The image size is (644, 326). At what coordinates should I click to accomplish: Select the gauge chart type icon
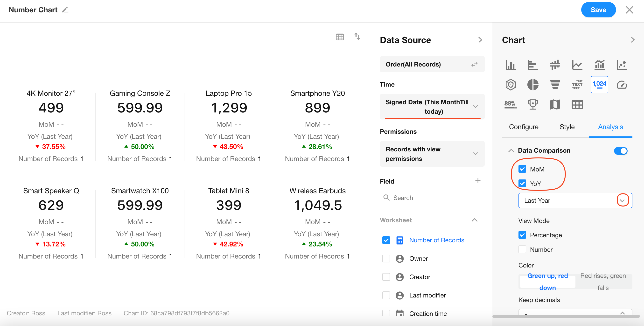coord(622,85)
